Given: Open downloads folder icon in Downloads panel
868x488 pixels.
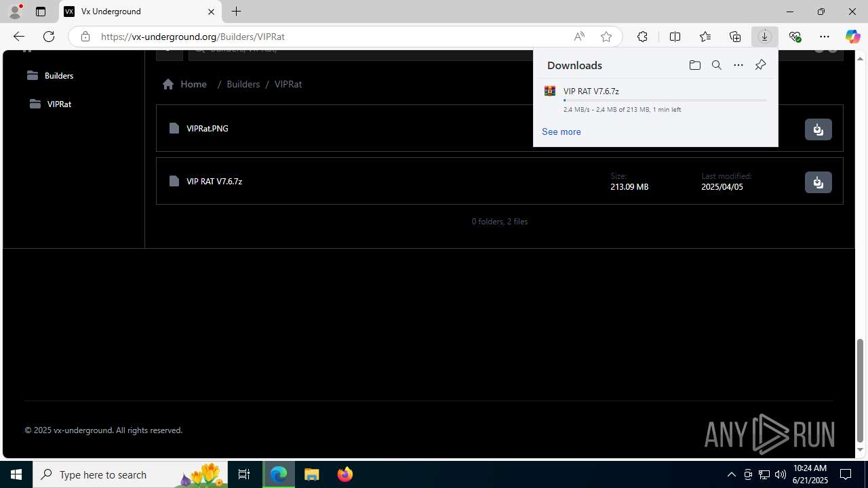Looking at the screenshot, I should (694, 65).
